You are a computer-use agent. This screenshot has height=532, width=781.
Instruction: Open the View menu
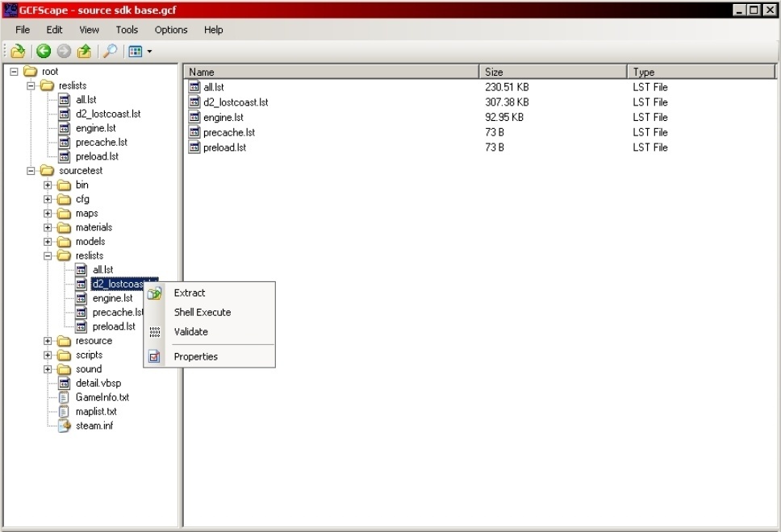click(90, 30)
